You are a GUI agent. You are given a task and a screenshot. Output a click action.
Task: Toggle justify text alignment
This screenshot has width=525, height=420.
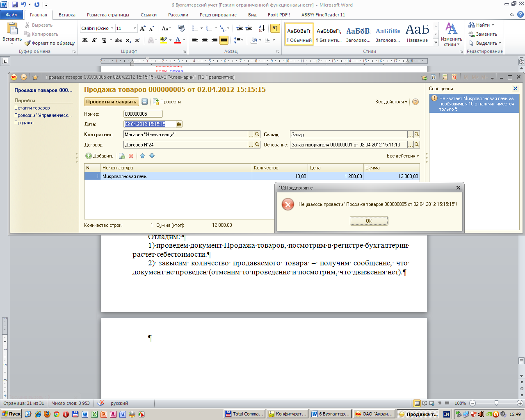(x=224, y=40)
